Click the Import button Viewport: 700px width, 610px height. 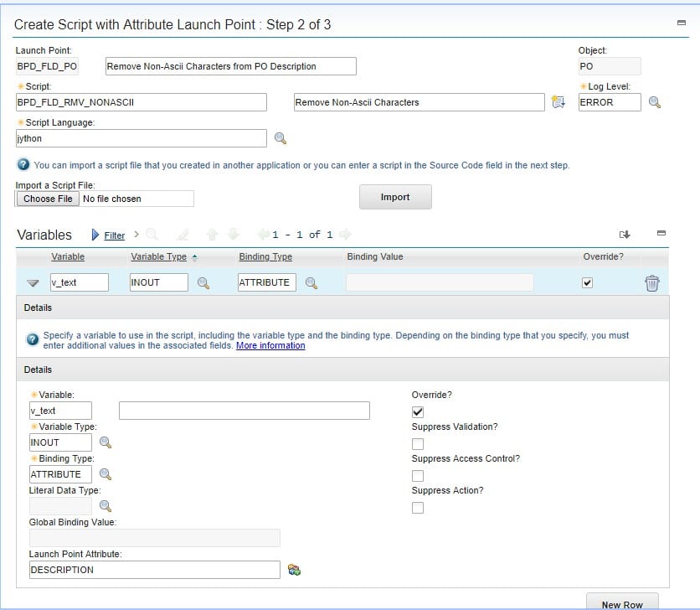(394, 197)
